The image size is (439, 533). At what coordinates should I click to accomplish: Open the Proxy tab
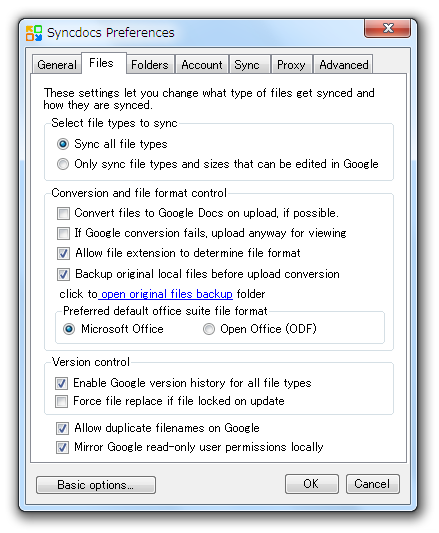pyautogui.click(x=291, y=64)
